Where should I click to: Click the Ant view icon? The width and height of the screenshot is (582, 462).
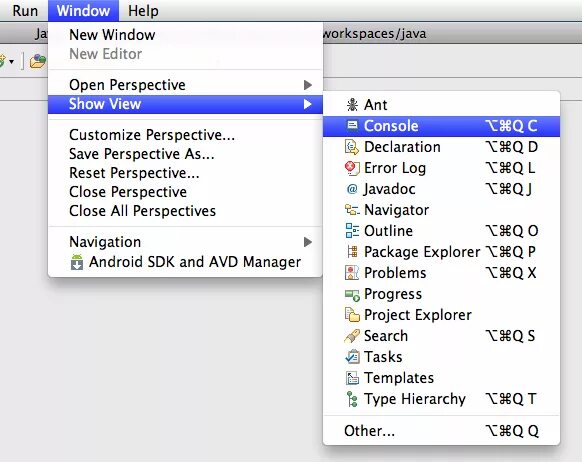(352, 105)
